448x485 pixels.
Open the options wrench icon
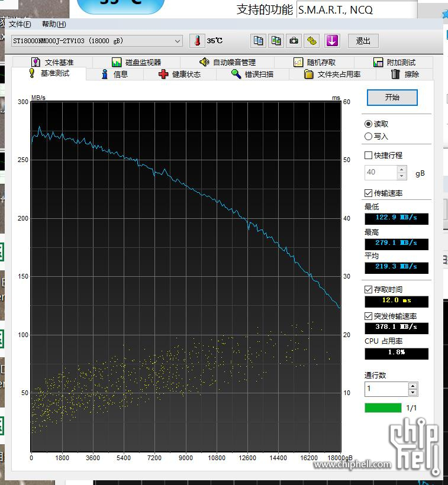312,41
